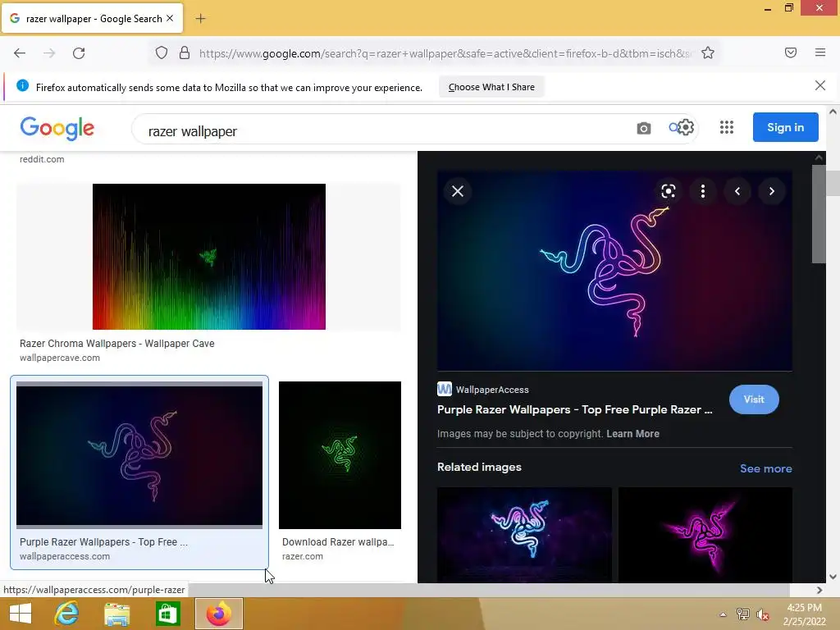Open a new browser tab
Screen dimensions: 840x630
pos(200,19)
